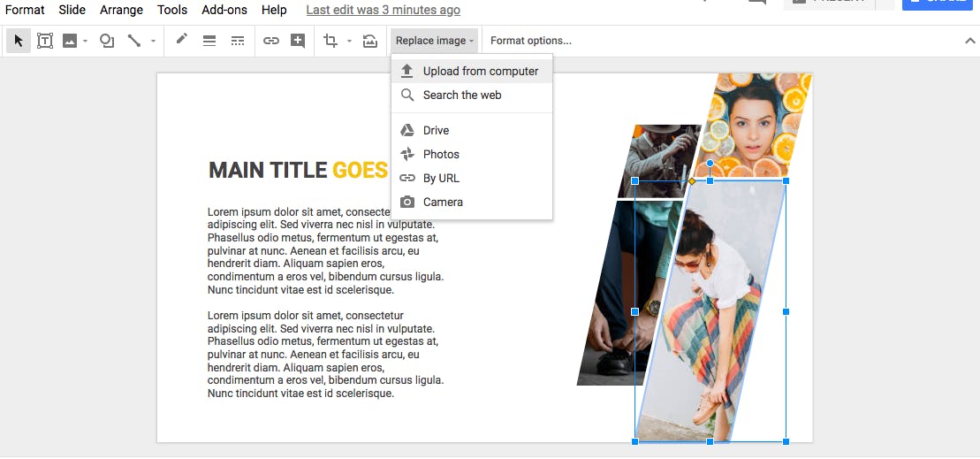Click the Insert image icon
Image resolution: width=980 pixels, height=459 pixels.
(x=70, y=41)
